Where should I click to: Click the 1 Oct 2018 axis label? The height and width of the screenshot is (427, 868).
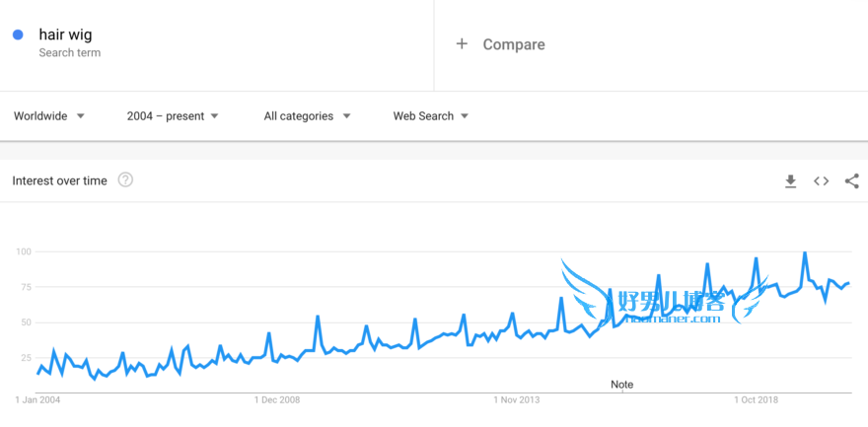757,400
